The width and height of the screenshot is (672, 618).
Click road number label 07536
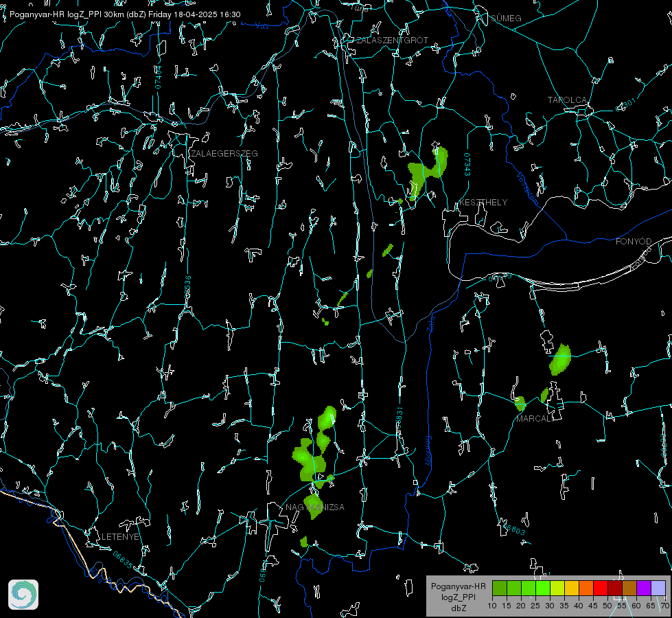[x=187, y=286]
